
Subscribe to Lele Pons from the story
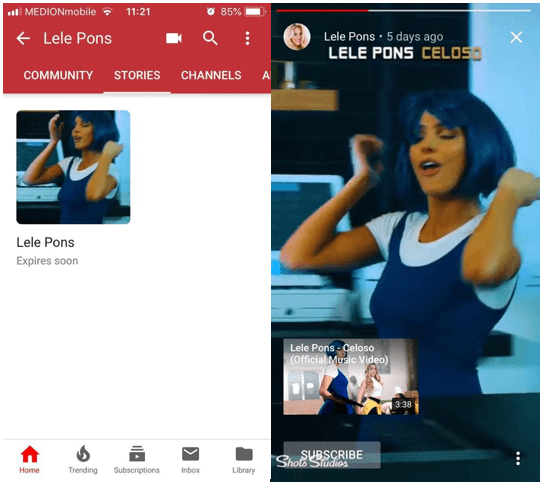coord(332,455)
